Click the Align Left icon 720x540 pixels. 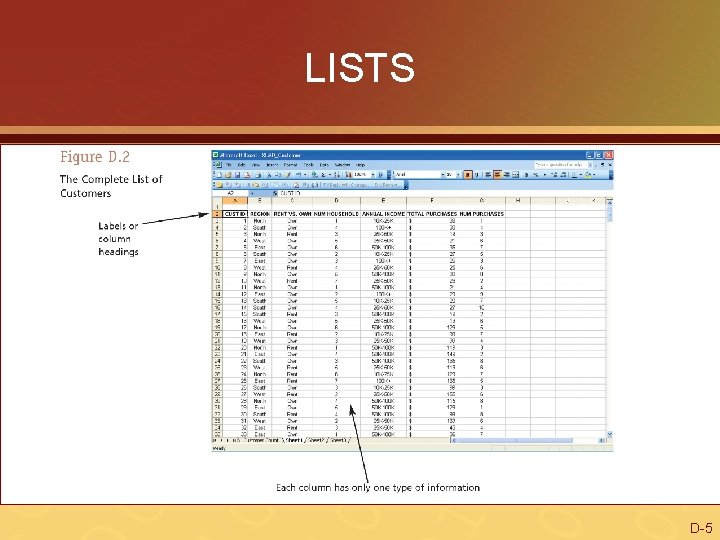tap(488, 174)
